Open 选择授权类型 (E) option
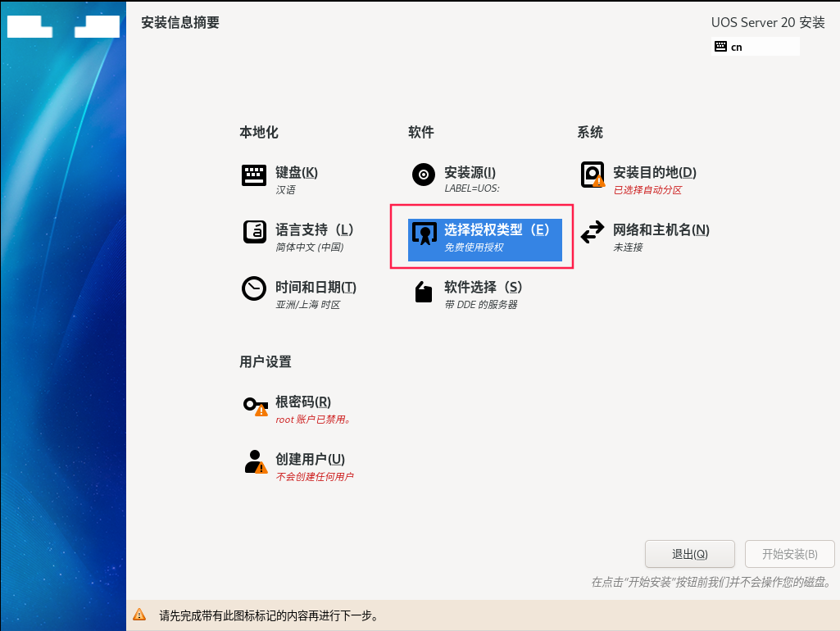840x631 pixels. point(485,239)
